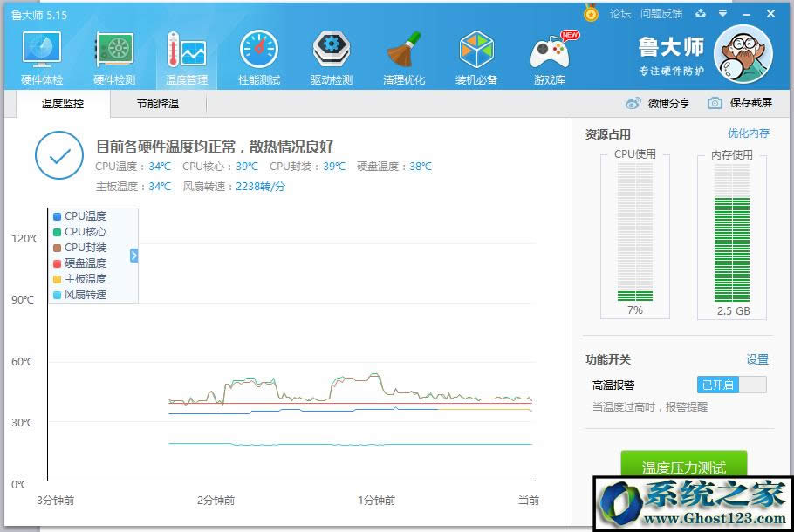Viewport: 794px width, 532px height.
Task: Collapse the chart legend via blue arrow
Action: pyautogui.click(x=133, y=256)
